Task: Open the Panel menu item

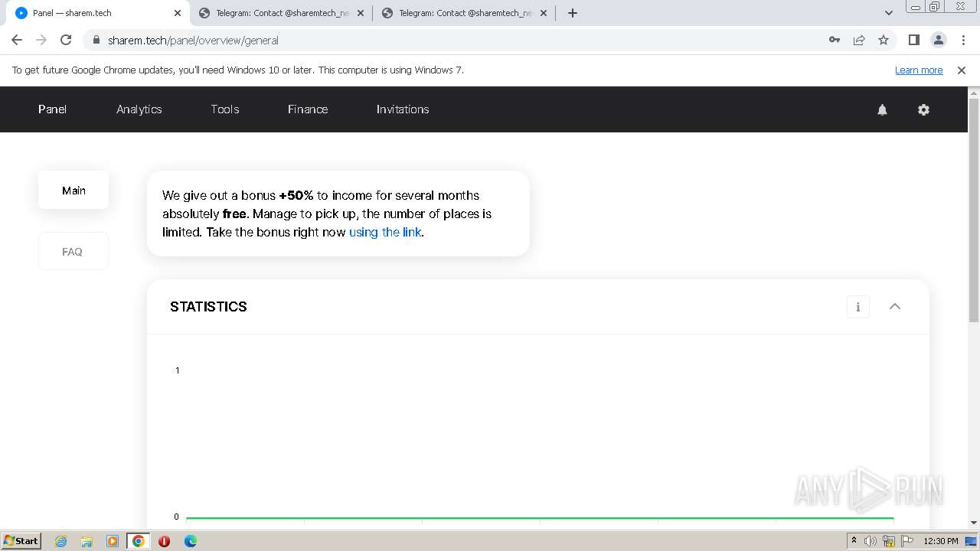Action: click(x=52, y=109)
